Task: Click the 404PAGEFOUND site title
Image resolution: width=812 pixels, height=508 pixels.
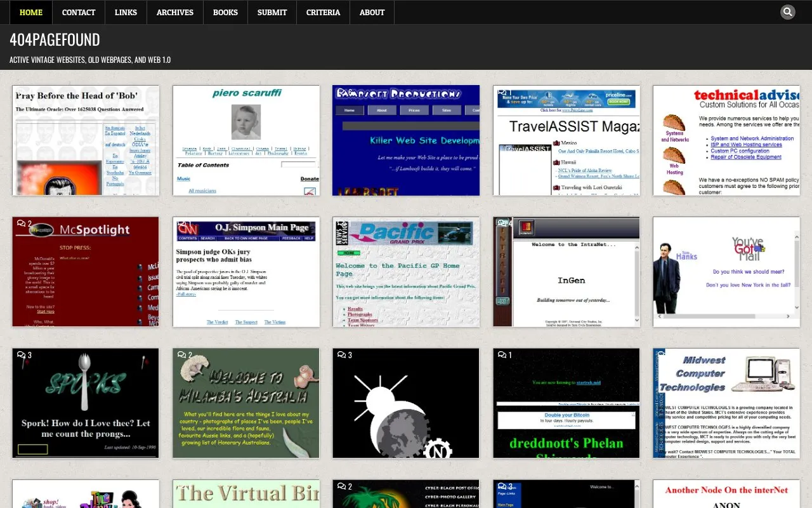Action: 55,39
